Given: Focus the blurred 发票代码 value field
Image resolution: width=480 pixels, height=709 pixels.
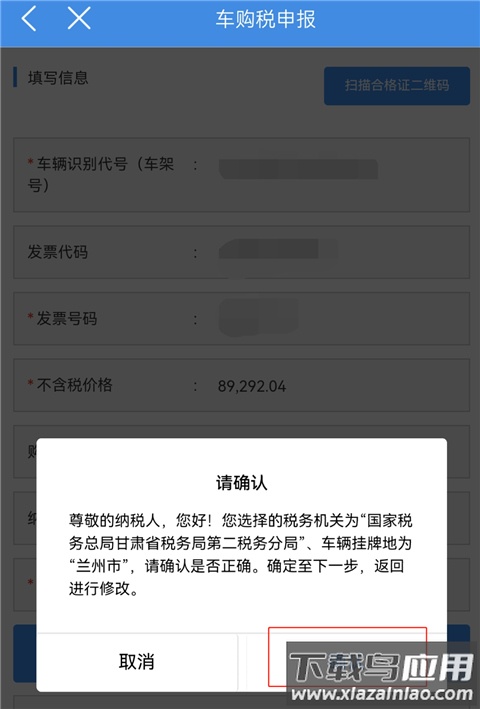Looking at the screenshot, I should (x=278, y=252).
